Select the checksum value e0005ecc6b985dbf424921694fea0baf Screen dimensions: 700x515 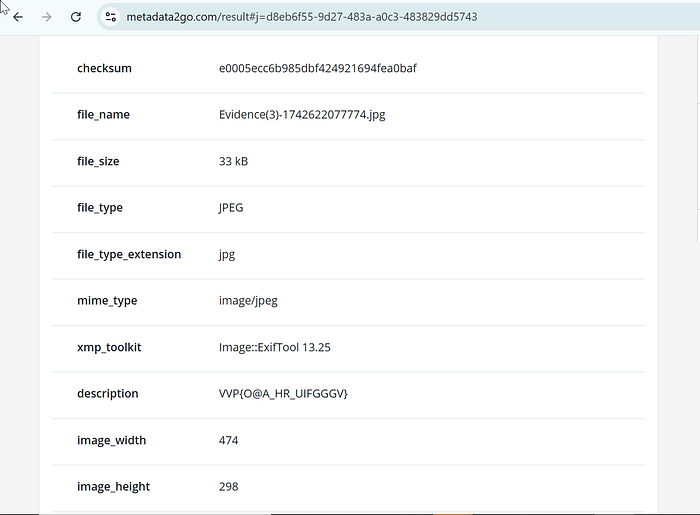point(317,68)
